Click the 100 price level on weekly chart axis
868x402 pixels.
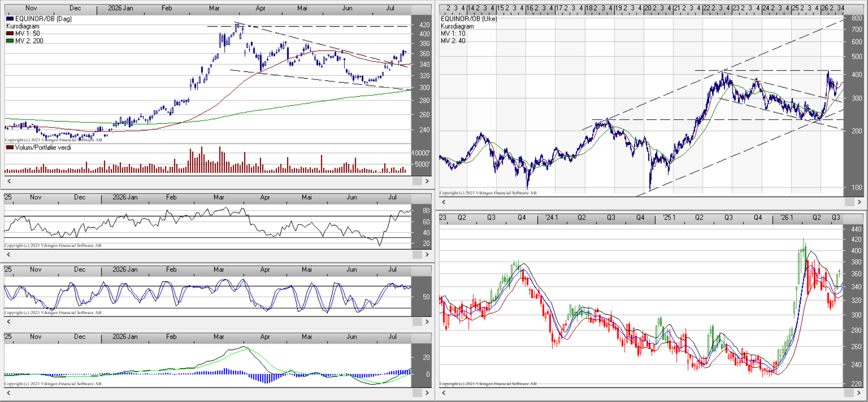click(857, 187)
